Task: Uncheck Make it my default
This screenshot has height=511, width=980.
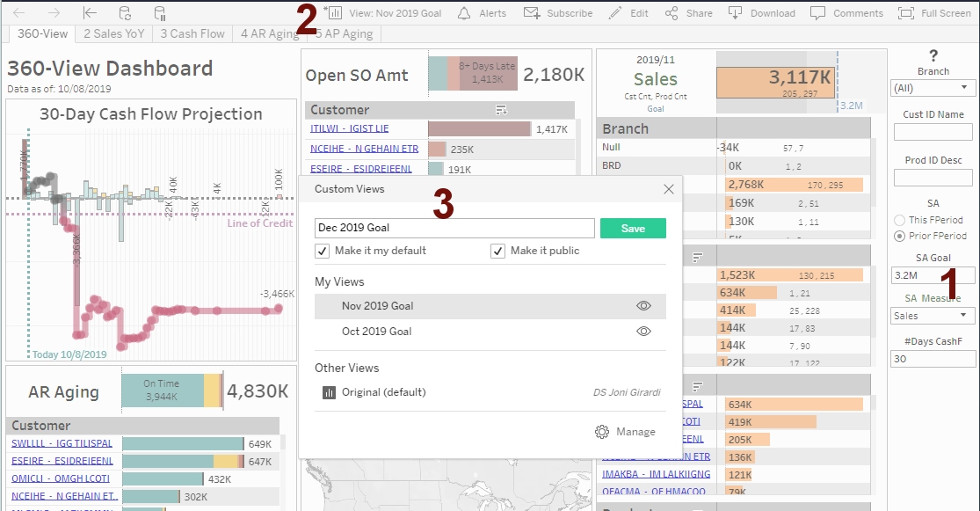Action: (323, 251)
